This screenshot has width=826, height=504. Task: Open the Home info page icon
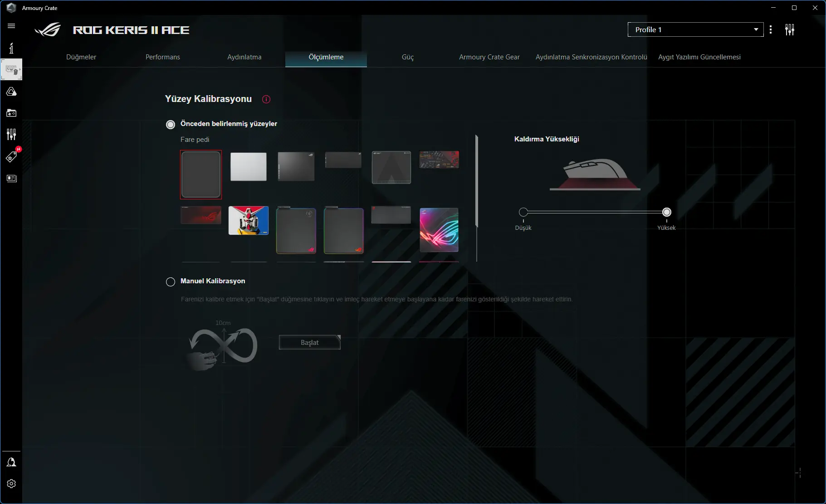11,48
